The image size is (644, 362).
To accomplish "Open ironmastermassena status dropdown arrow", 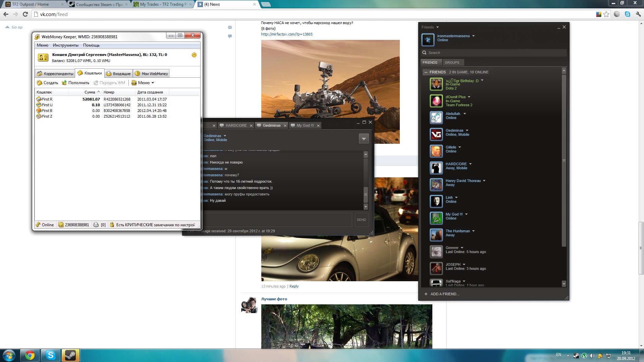I will coord(473,36).
